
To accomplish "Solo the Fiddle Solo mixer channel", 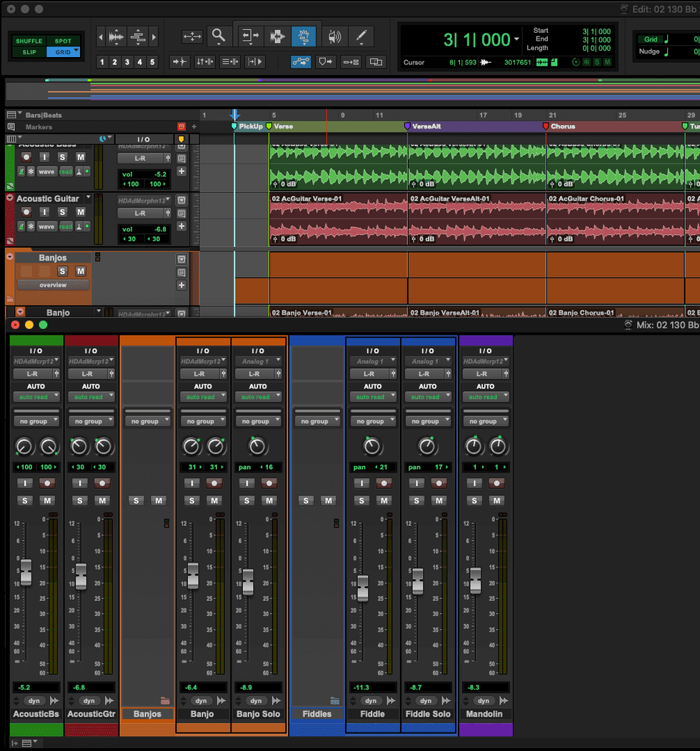I will tap(416, 500).
